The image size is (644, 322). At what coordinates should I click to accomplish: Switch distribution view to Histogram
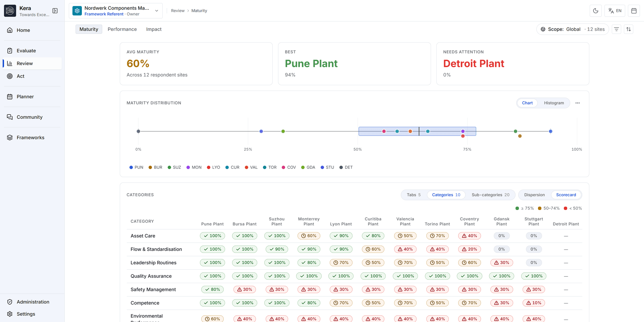pos(554,103)
